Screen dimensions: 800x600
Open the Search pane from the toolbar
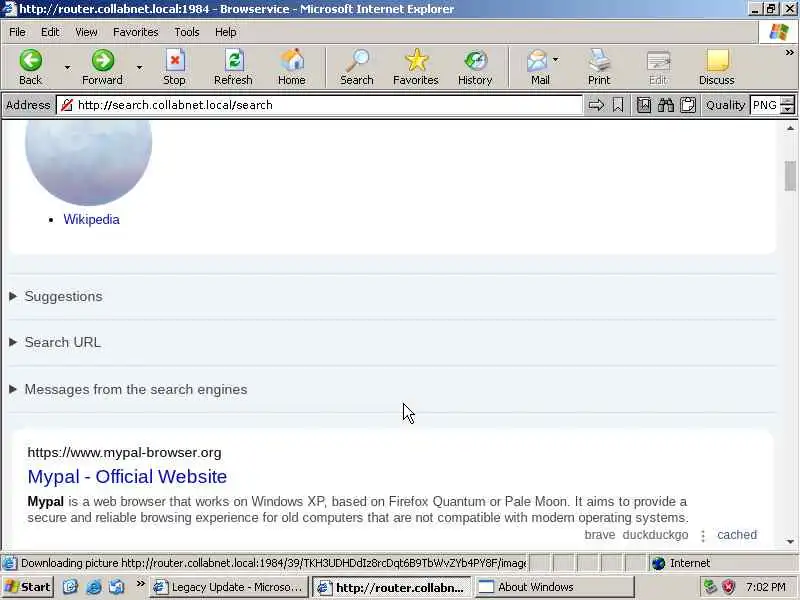tap(357, 67)
